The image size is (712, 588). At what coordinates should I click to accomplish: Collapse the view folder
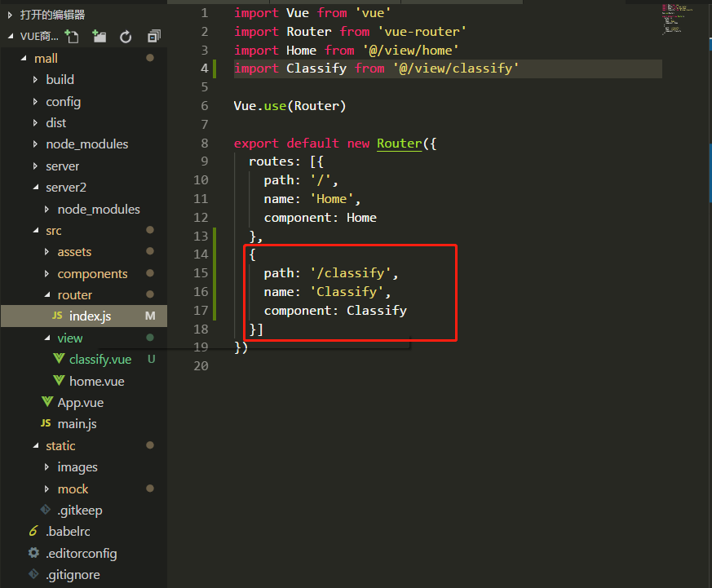tap(46, 338)
